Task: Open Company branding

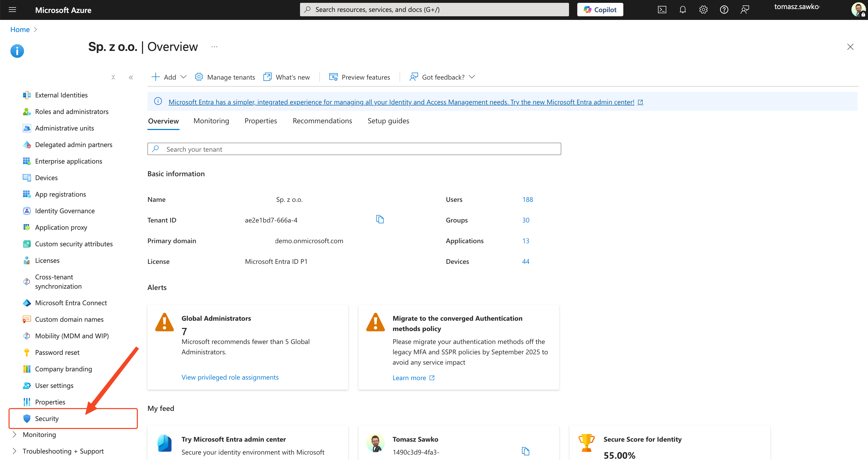Action: (x=63, y=369)
